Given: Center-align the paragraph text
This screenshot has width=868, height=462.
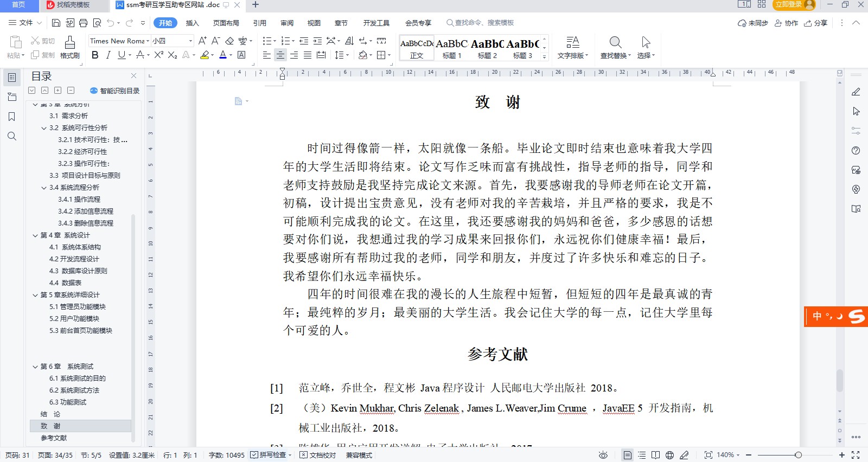Looking at the screenshot, I should (x=280, y=55).
